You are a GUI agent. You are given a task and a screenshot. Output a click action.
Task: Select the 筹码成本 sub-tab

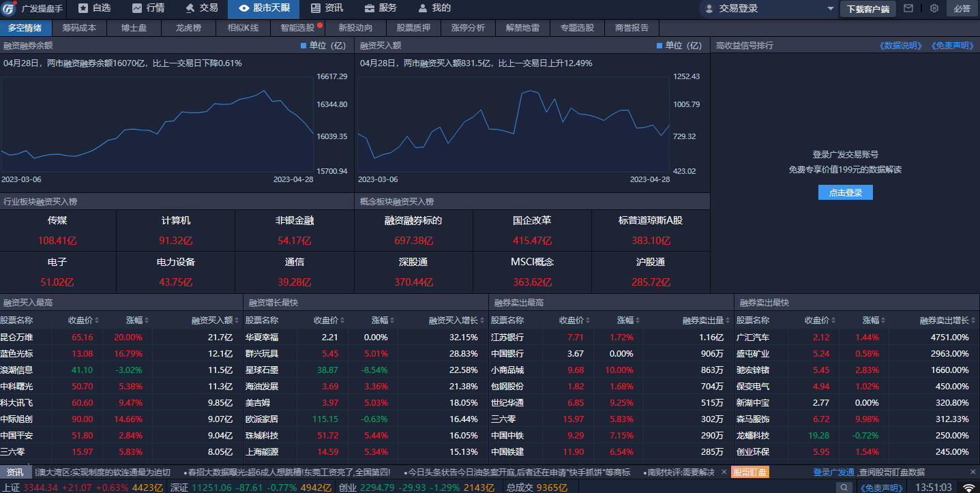79,28
